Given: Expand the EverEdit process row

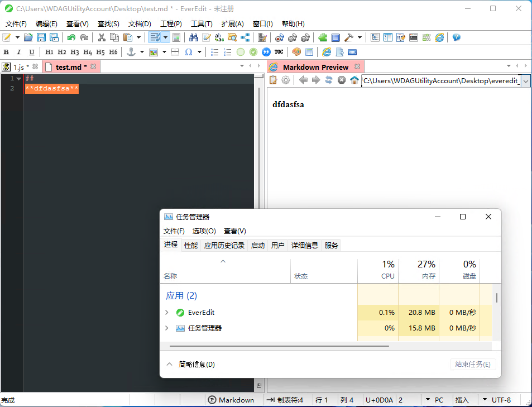Looking at the screenshot, I should [x=167, y=312].
